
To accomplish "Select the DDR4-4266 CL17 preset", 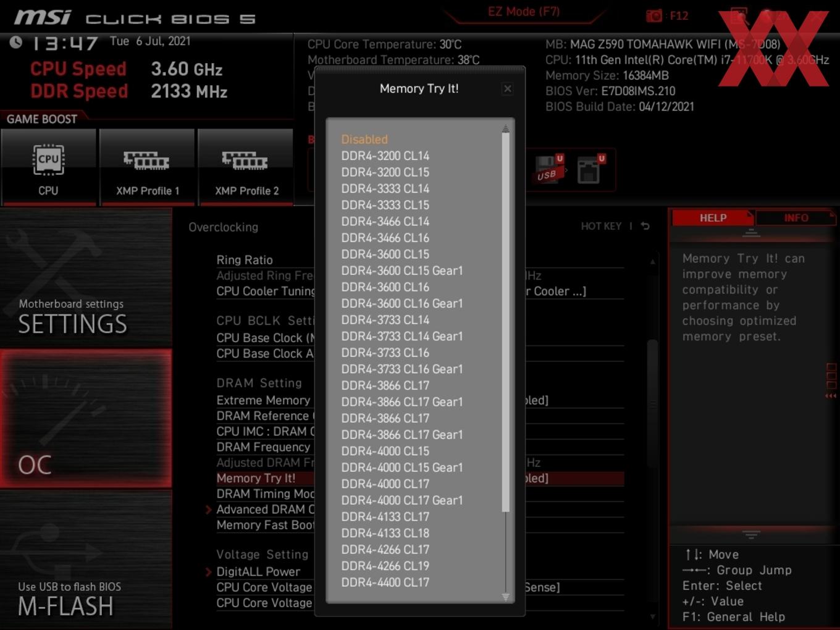I will [385, 549].
